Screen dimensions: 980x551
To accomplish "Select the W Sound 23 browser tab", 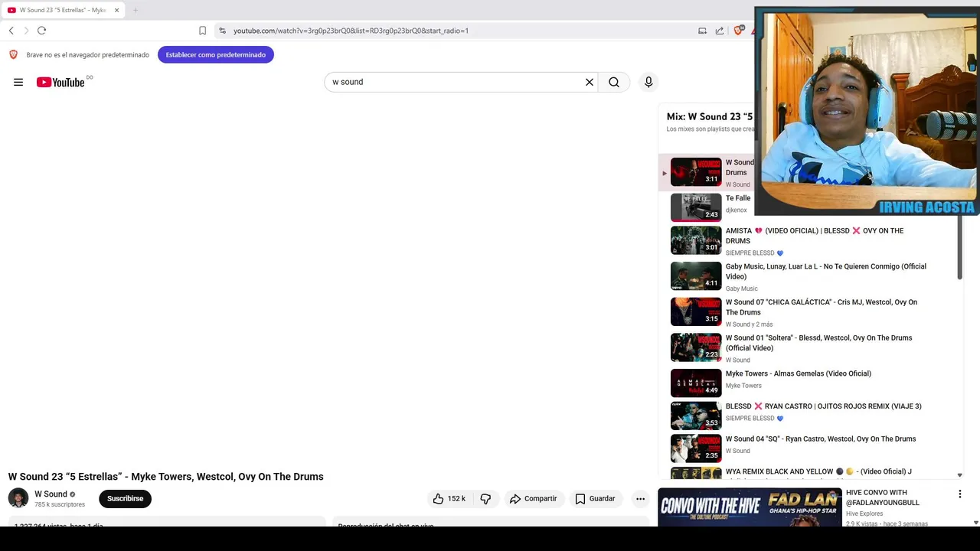I will point(63,10).
